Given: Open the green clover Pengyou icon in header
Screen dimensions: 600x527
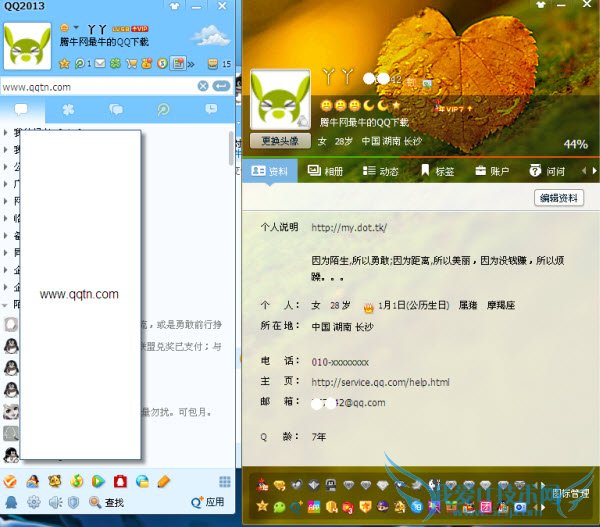Looking at the screenshot, I should (x=116, y=64).
